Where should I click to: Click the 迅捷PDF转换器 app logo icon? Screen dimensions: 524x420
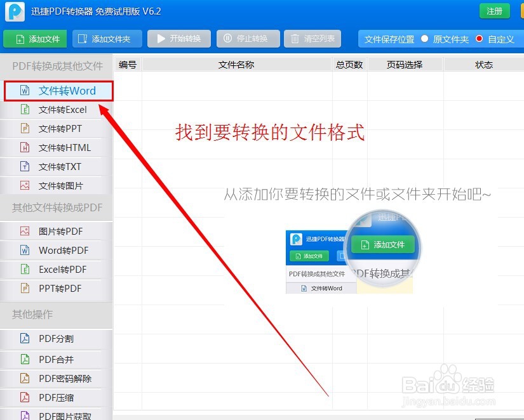pos(15,11)
